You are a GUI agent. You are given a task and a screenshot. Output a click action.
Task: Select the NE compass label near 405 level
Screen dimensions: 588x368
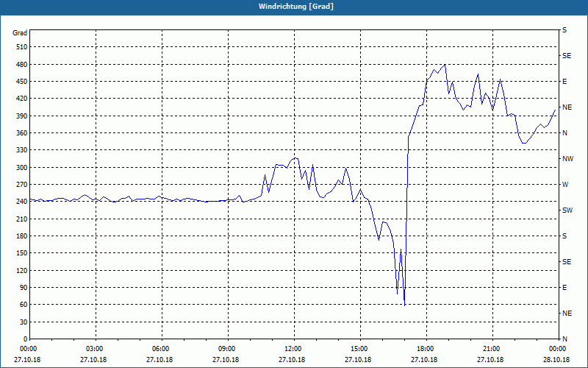567,107
